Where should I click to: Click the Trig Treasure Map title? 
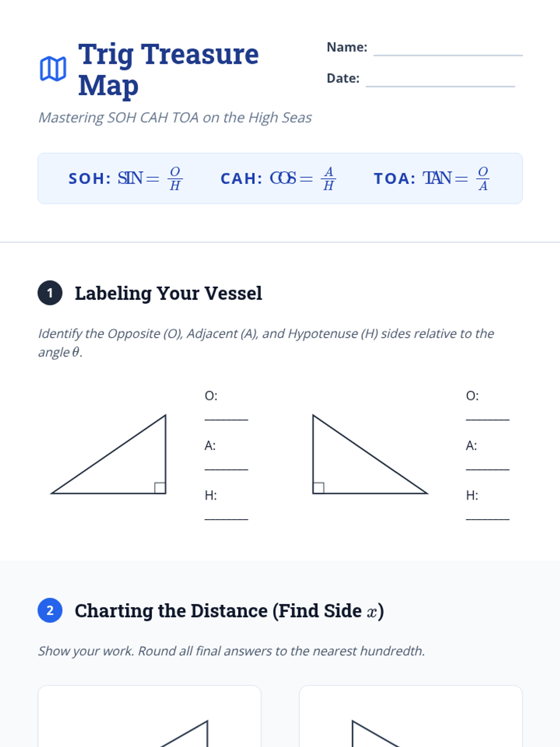tap(168, 69)
